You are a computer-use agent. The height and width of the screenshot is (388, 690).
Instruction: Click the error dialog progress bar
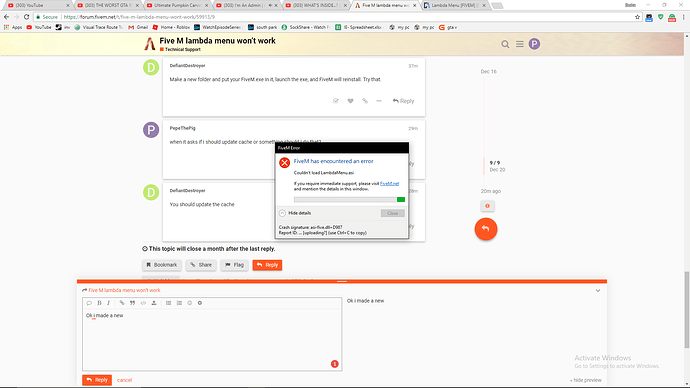click(x=349, y=200)
